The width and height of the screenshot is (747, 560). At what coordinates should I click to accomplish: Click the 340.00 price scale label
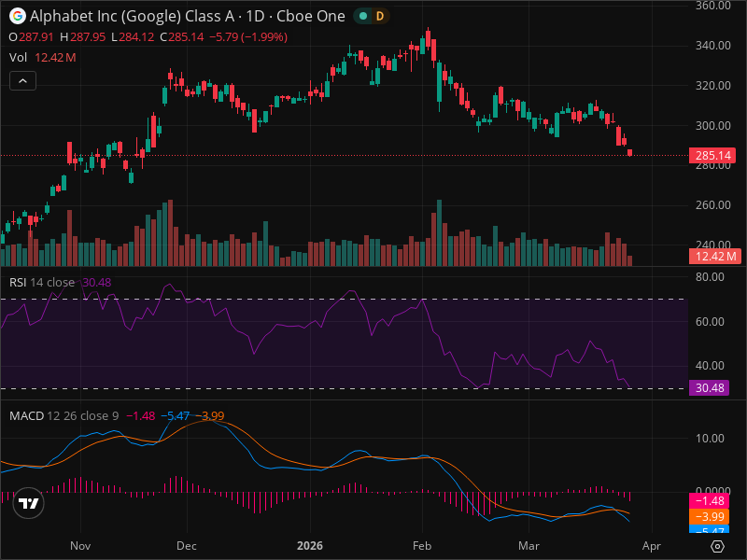pyautogui.click(x=712, y=45)
